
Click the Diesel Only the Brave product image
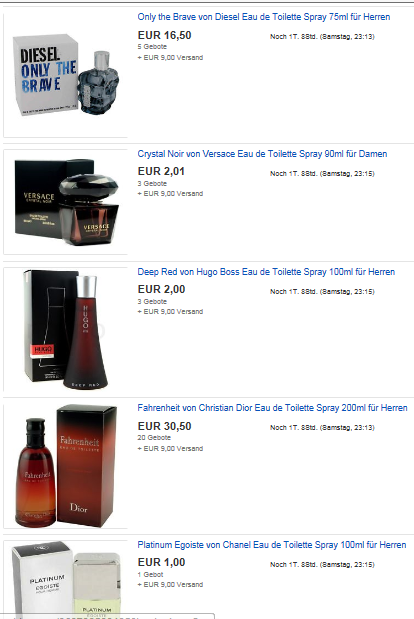(66, 75)
